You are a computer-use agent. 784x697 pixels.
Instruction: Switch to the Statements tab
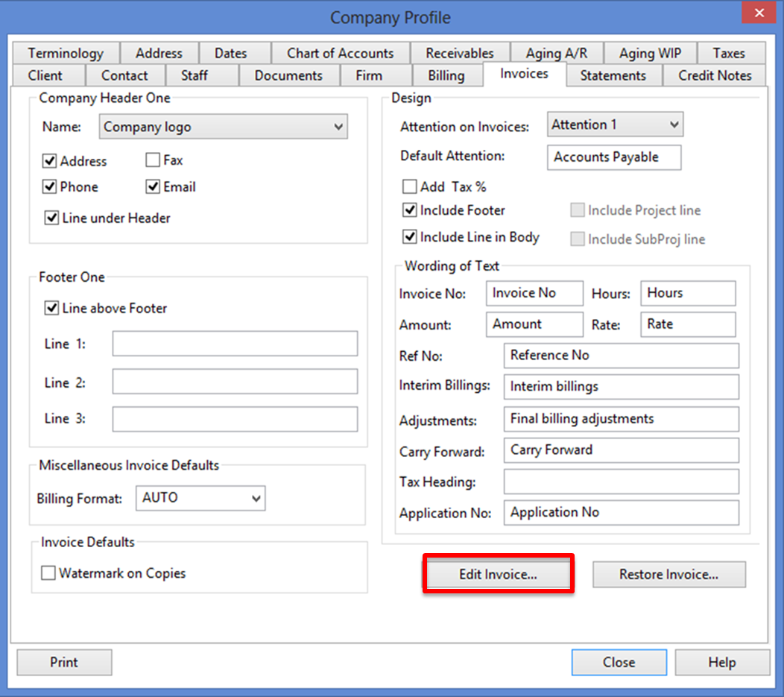coord(613,75)
